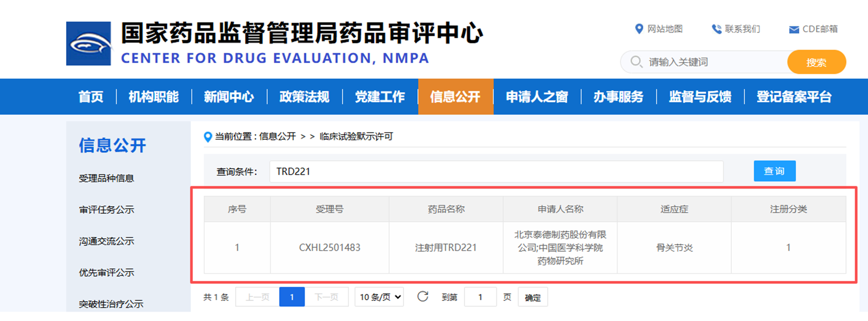The image size is (868, 321).
Task: Select page 1 in the pagination
Action: point(292,297)
